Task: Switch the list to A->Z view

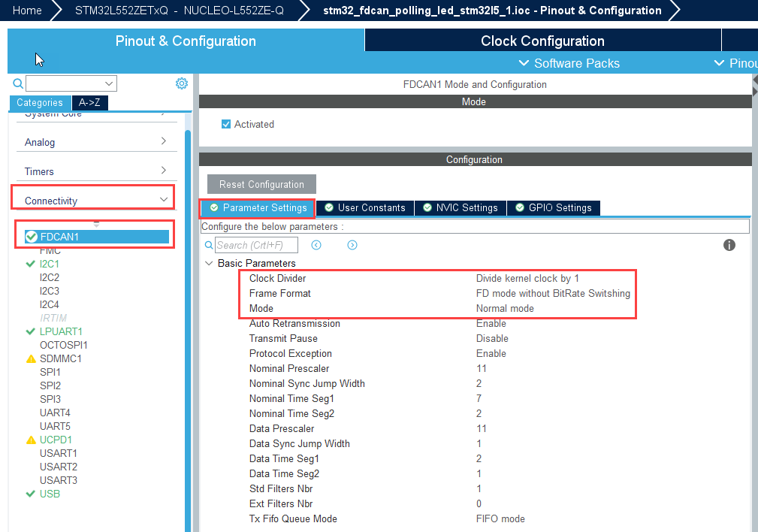Action: point(90,102)
